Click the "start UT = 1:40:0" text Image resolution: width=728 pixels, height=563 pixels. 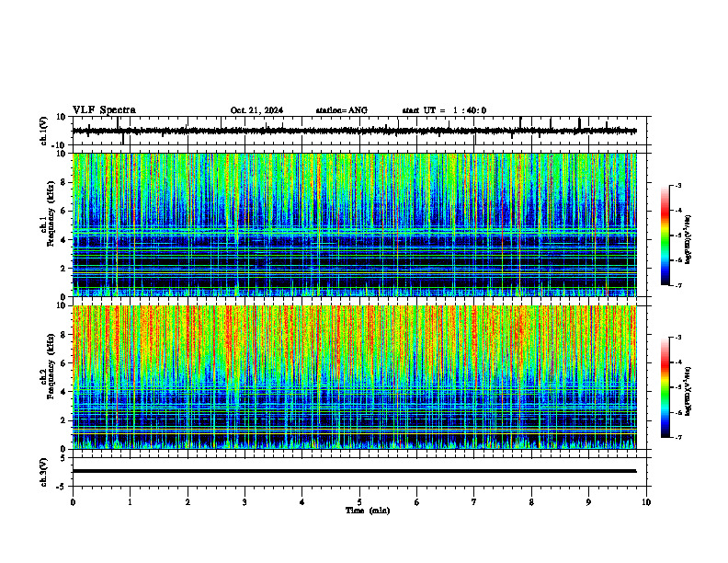[444, 110]
